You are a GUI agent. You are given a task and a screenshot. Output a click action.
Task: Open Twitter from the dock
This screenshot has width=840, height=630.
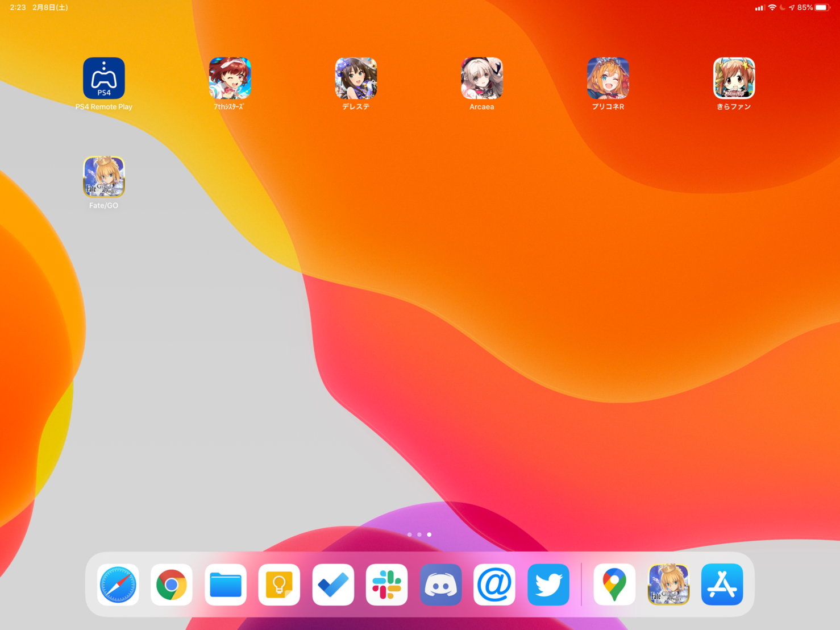(x=548, y=585)
